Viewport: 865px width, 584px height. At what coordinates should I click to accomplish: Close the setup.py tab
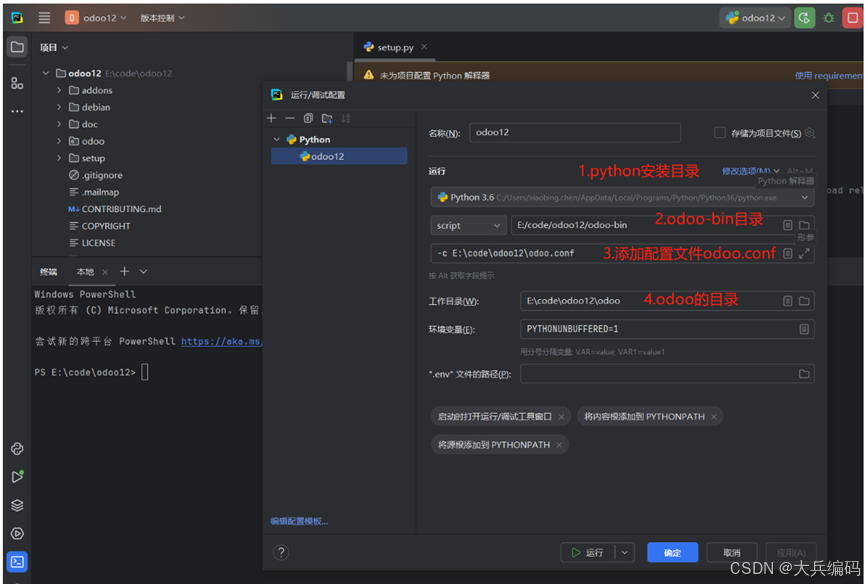(424, 47)
